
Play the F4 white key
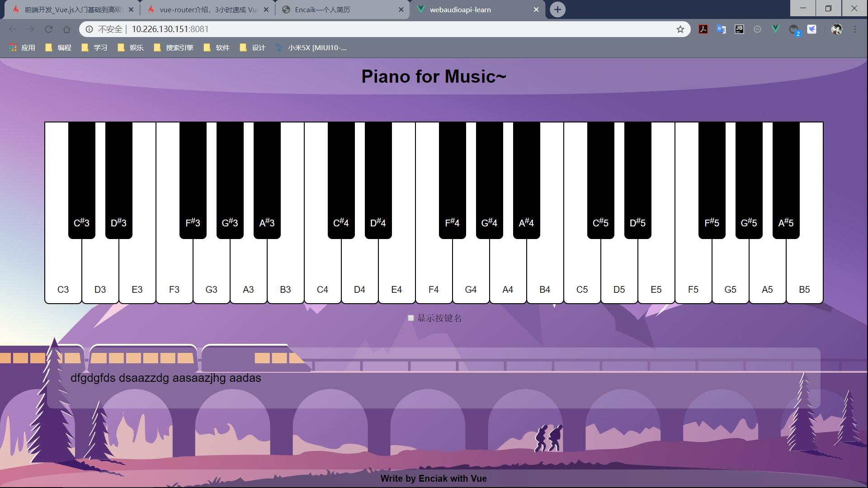(434, 271)
